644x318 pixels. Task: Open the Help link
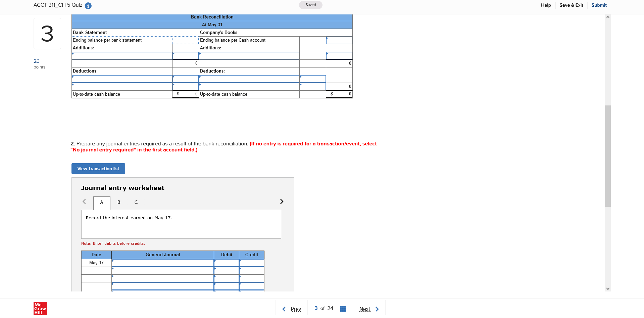tap(546, 5)
